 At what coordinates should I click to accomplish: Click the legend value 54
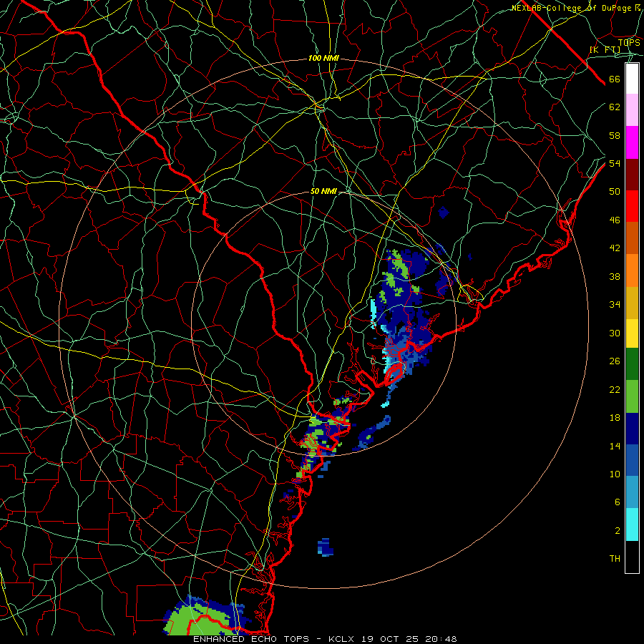point(615,163)
